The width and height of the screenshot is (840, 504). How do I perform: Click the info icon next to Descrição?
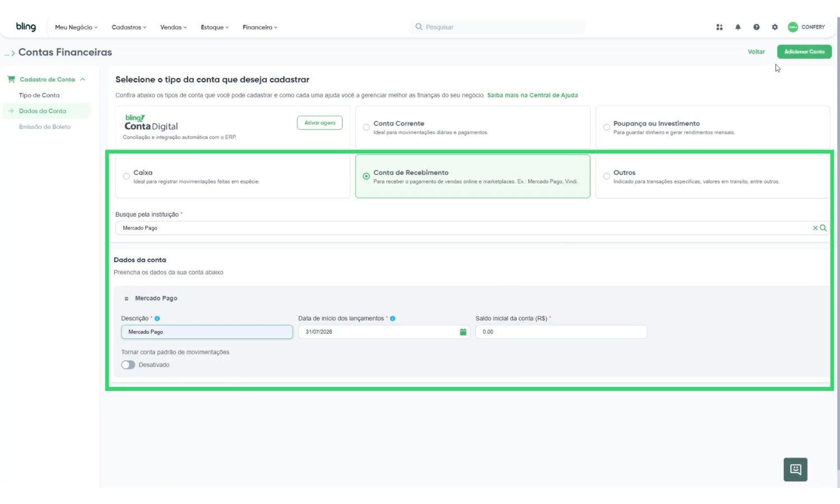coord(157,319)
